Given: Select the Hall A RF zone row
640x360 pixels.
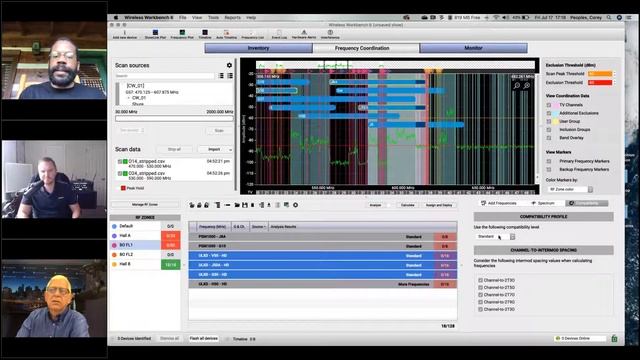Looking at the screenshot, I should 145,236.
